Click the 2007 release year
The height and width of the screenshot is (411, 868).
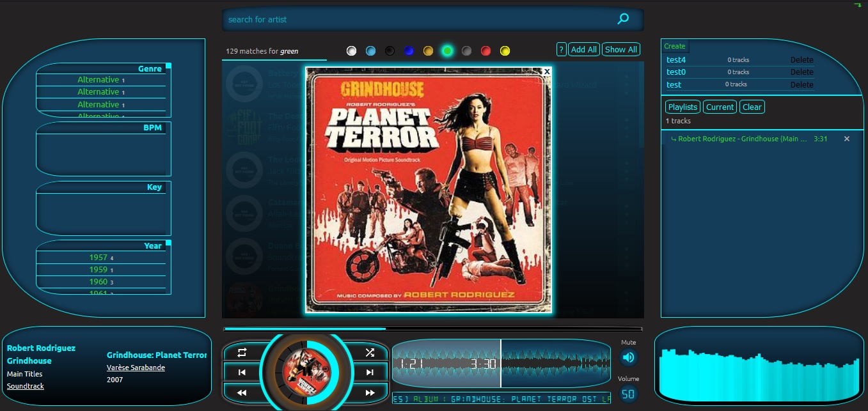point(115,380)
